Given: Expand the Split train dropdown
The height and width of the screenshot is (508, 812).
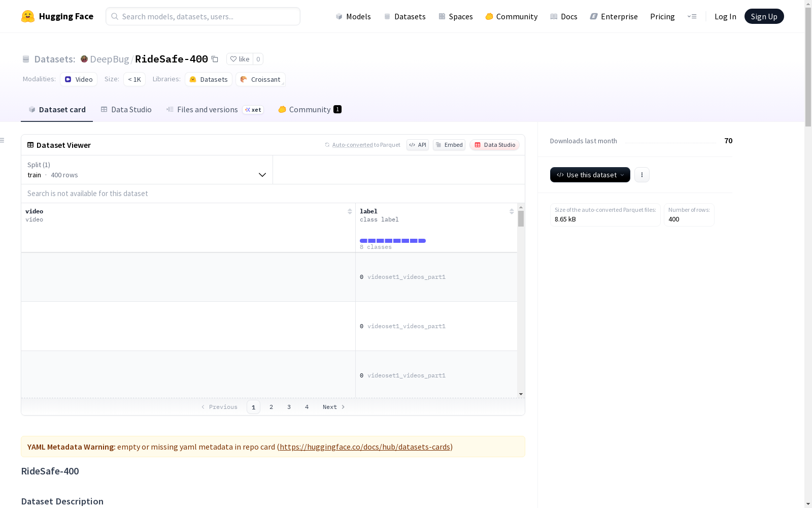Looking at the screenshot, I should pyautogui.click(x=147, y=170).
